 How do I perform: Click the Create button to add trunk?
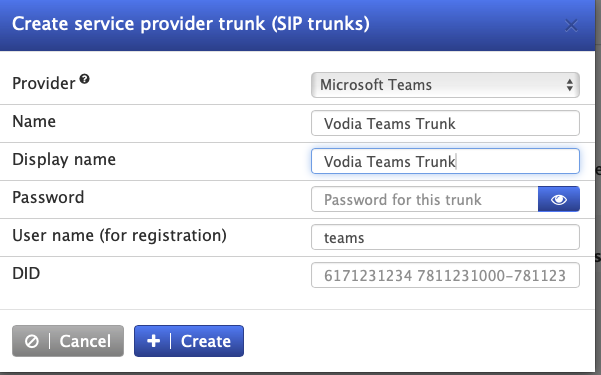click(189, 341)
